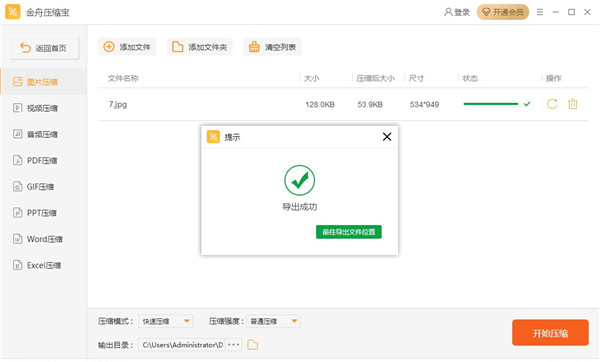
Task: Open PDF压缩 in the sidebar
Action: click(x=44, y=160)
